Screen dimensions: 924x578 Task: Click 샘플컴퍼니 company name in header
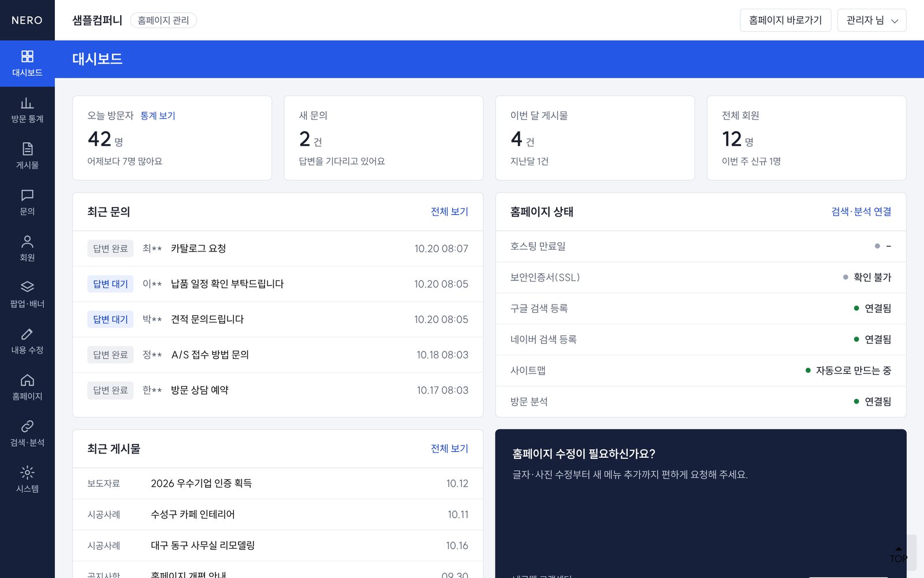pyautogui.click(x=97, y=20)
